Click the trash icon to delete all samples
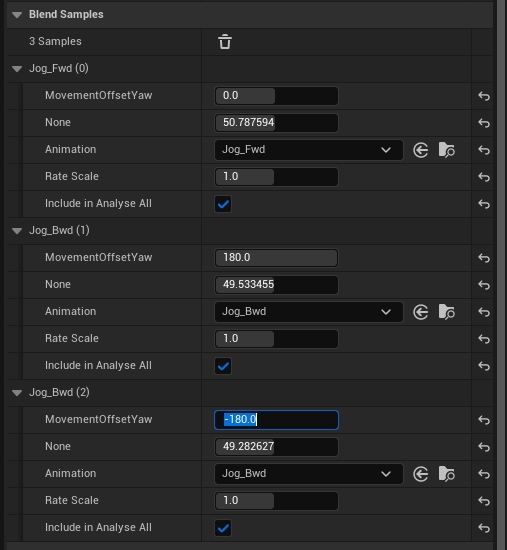The height and width of the screenshot is (550, 507). [x=225, y=42]
